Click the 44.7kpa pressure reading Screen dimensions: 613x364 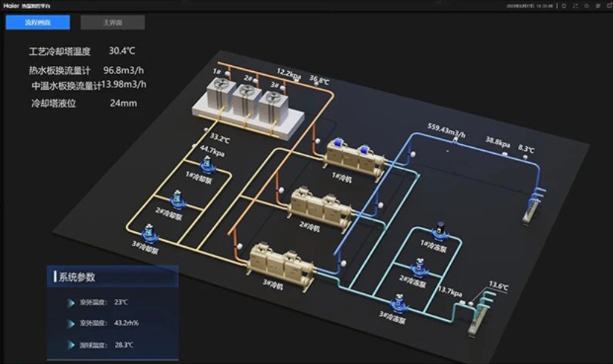[x=213, y=150]
